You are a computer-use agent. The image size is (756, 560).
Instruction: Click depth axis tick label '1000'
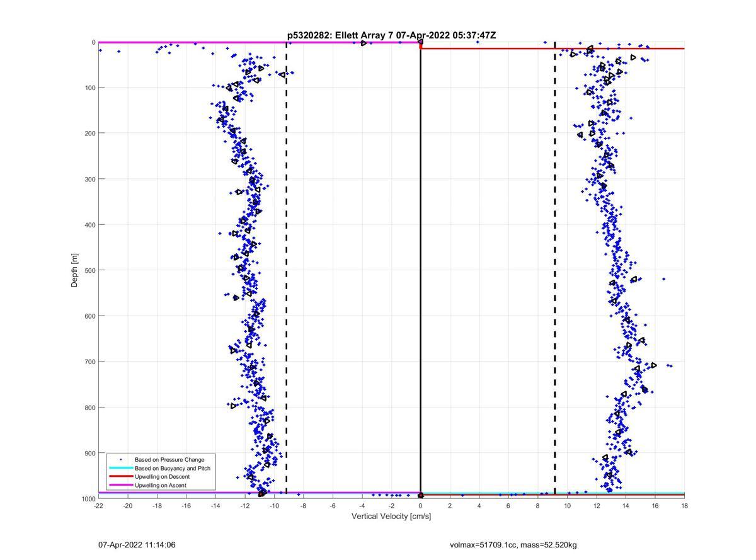point(88,498)
